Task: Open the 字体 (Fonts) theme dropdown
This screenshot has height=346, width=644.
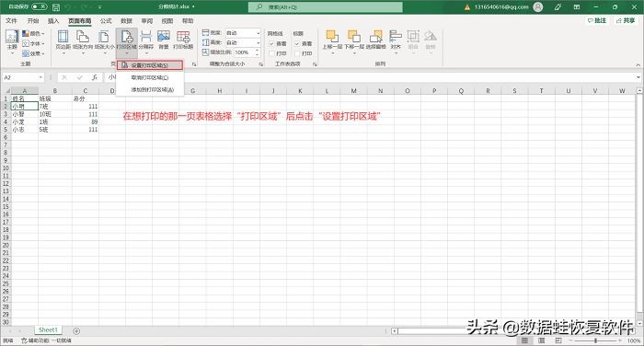Action: coord(33,43)
